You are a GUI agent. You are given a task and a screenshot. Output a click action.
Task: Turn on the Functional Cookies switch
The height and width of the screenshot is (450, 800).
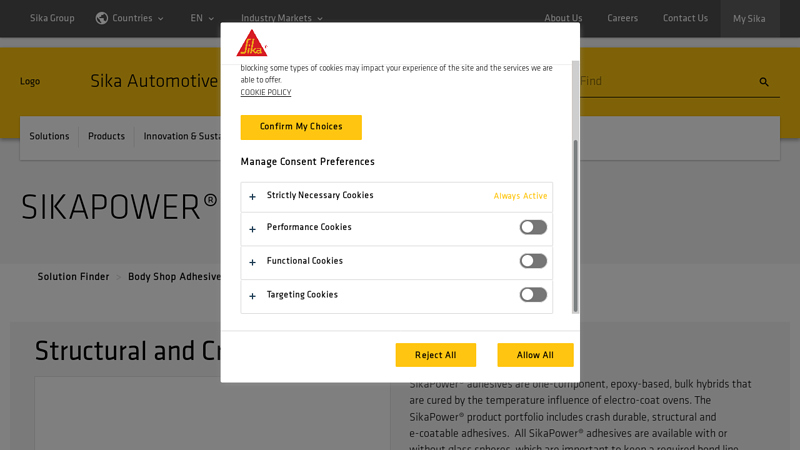[x=533, y=261]
